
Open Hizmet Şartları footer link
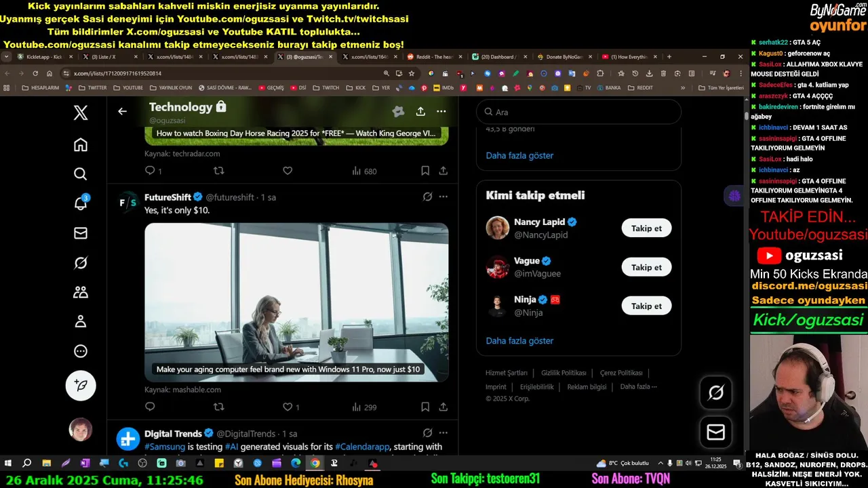(507, 373)
